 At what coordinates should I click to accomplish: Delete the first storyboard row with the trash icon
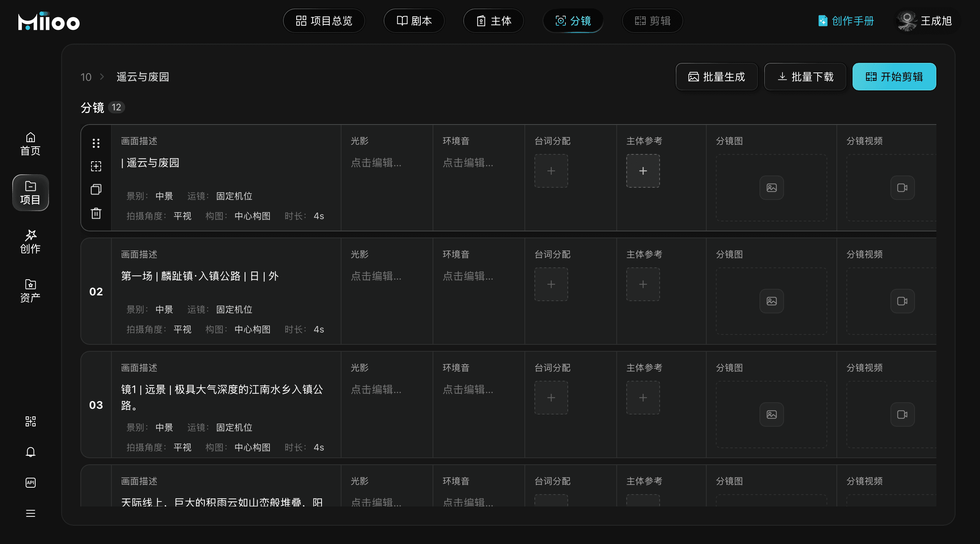(96, 213)
